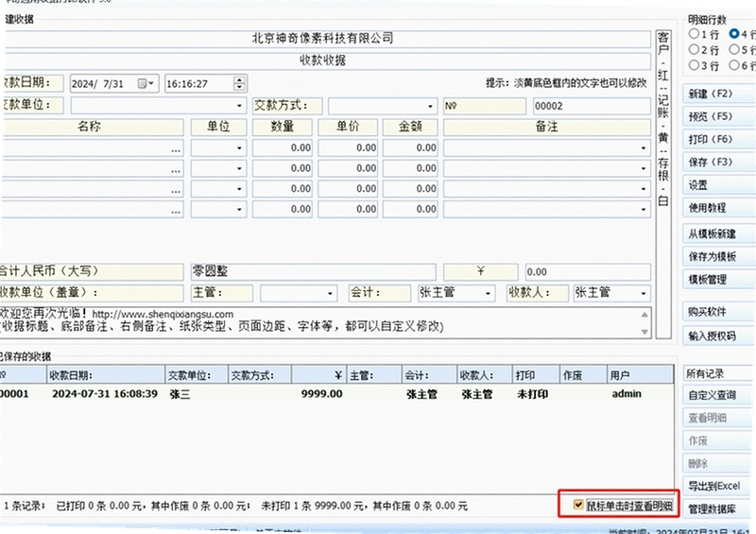Click the time spinner arrows next to 16:16:27
Viewport: 756px width, 534px height.
tap(239, 83)
